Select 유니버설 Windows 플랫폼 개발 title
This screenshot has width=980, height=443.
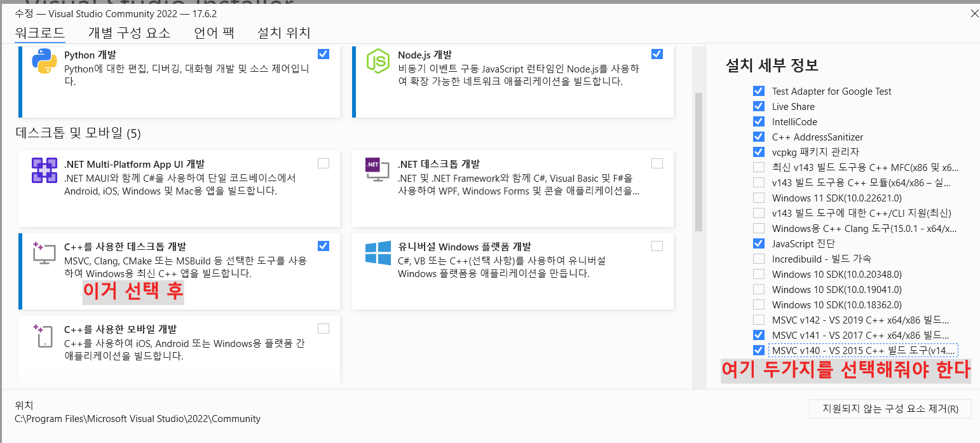(x=465, y=247)
